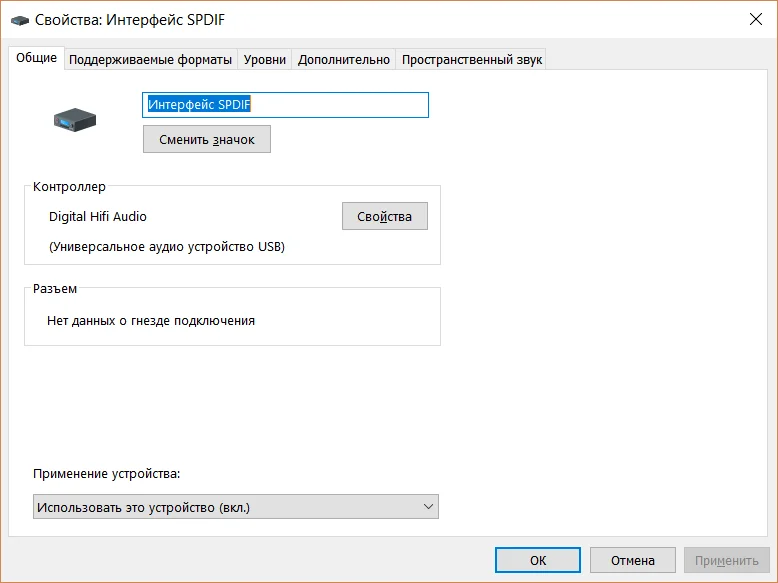Open the Использовать это устройство combo box
Screen dimensions: 778x583
coord(236,507)
